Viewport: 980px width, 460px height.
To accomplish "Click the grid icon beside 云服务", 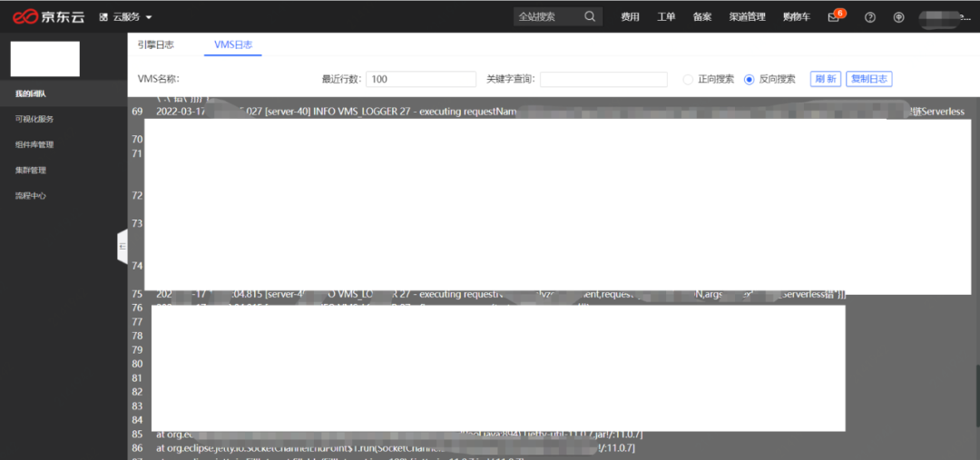I will tap(103, 16).
